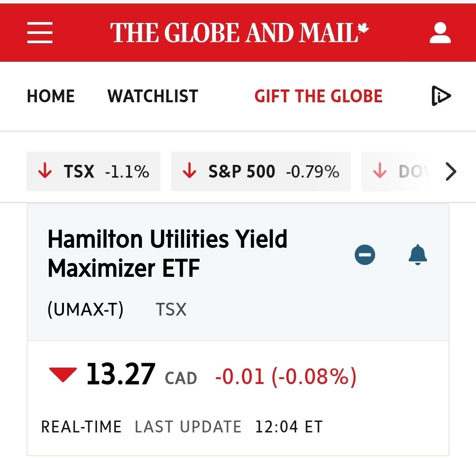Click the (UMAX-T) ticker symbol

tap(85, 309)
